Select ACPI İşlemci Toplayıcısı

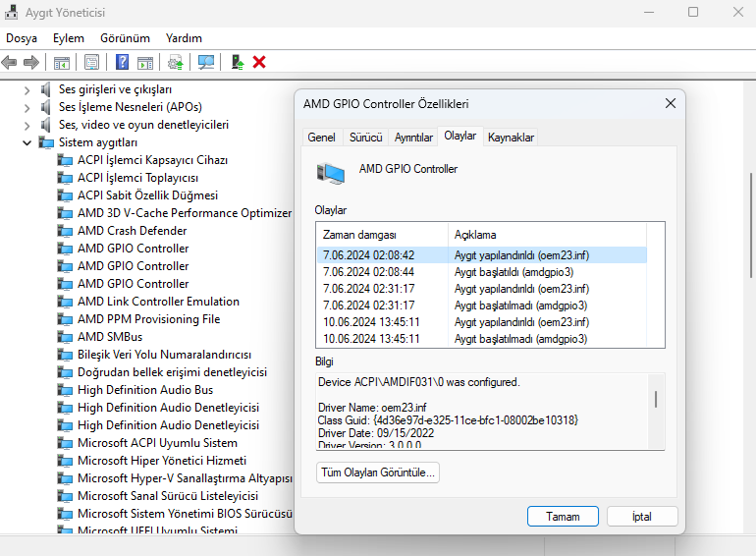(x=137, y=178)
